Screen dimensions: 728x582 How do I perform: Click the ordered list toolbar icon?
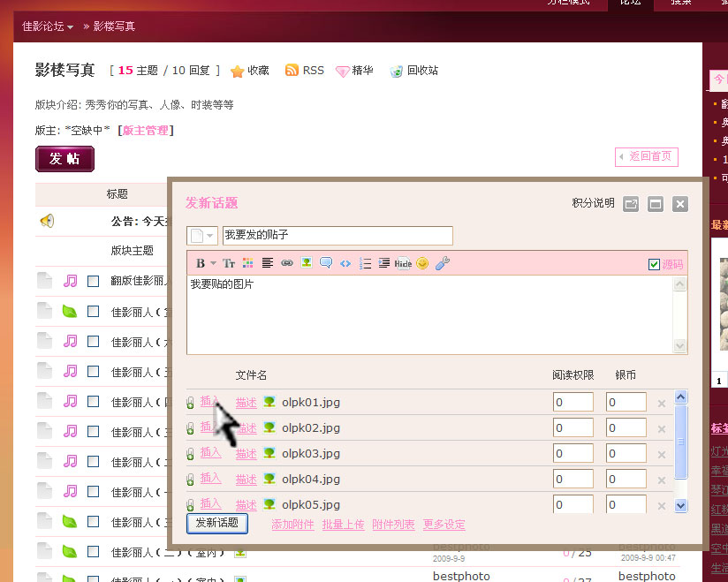click(x=365, y=263)
